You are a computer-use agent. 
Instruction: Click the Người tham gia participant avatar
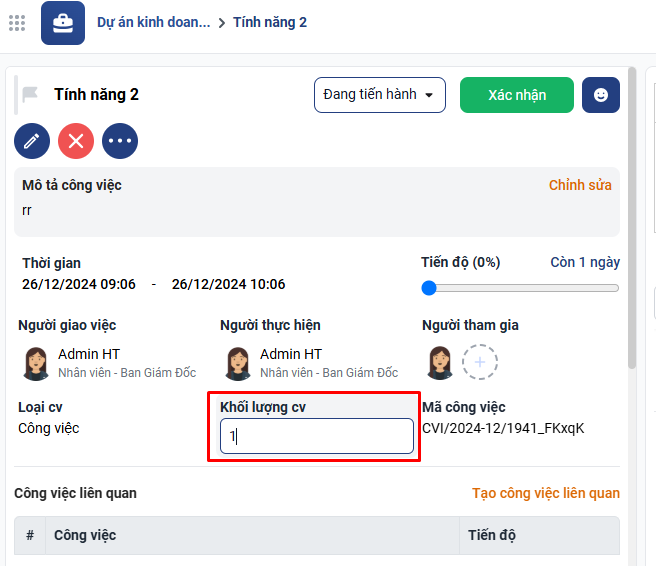pyautogui.click(x=439, y=362)
